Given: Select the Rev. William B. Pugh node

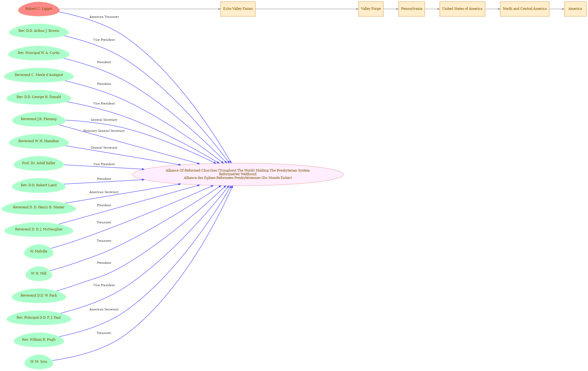Looking at the screenshot, I should tap(39, 340).
